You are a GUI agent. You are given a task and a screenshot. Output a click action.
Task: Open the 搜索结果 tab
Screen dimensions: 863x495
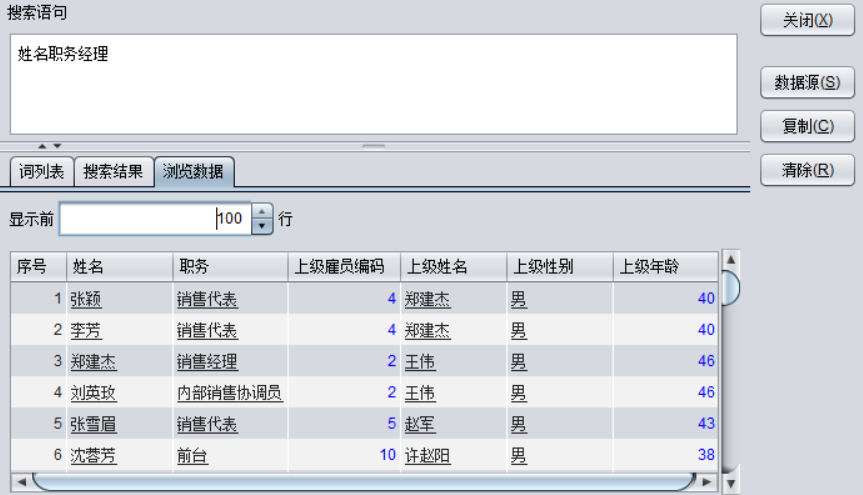[114, 171]
